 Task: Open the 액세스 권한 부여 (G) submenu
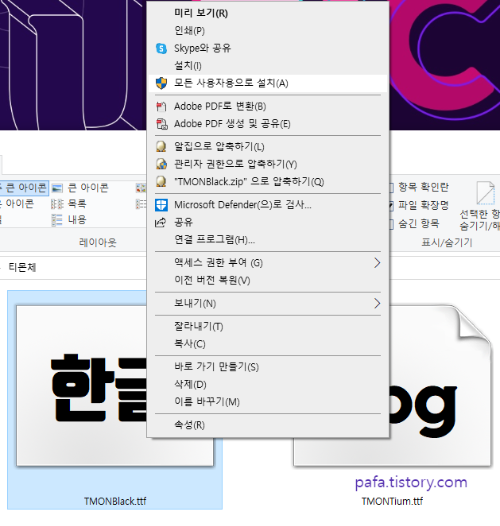pyautogui.click(x=268, y=263)
